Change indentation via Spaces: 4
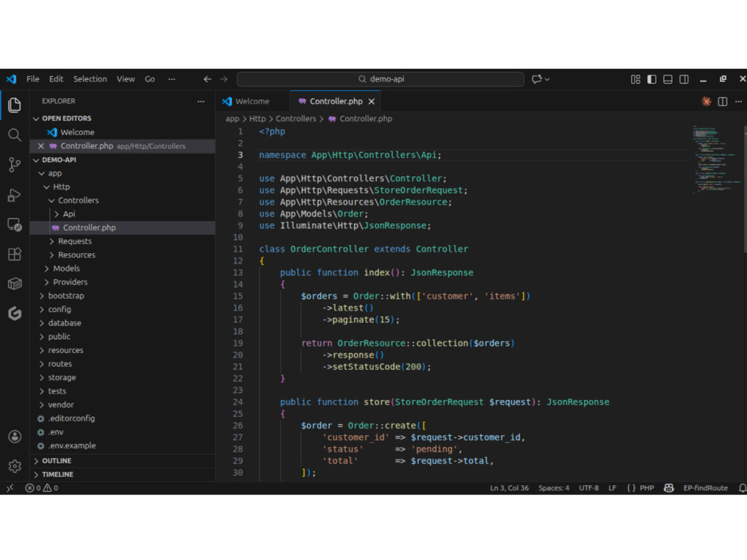The width and height of the screenshot is (747, 560). click(554, 488)
